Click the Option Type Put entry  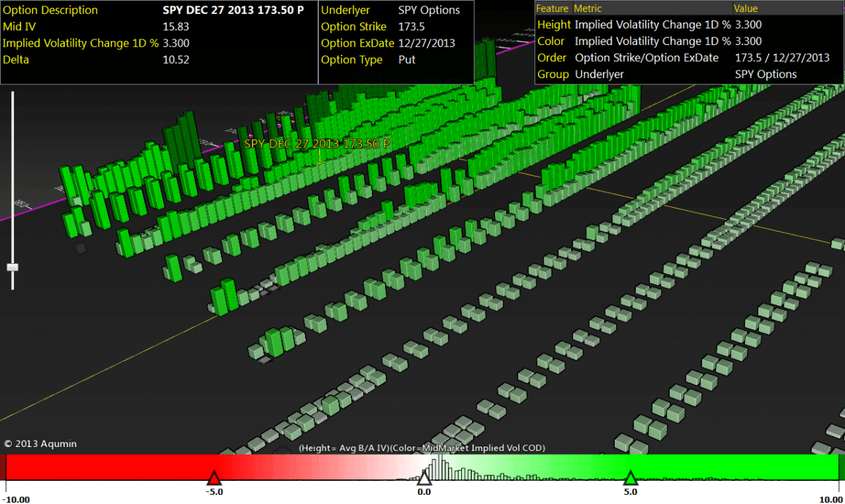pos(407,60)
